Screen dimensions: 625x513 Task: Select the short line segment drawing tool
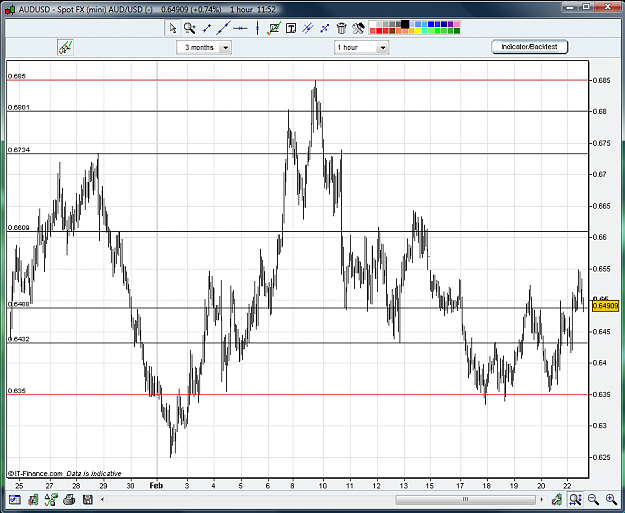click(207, 28)
